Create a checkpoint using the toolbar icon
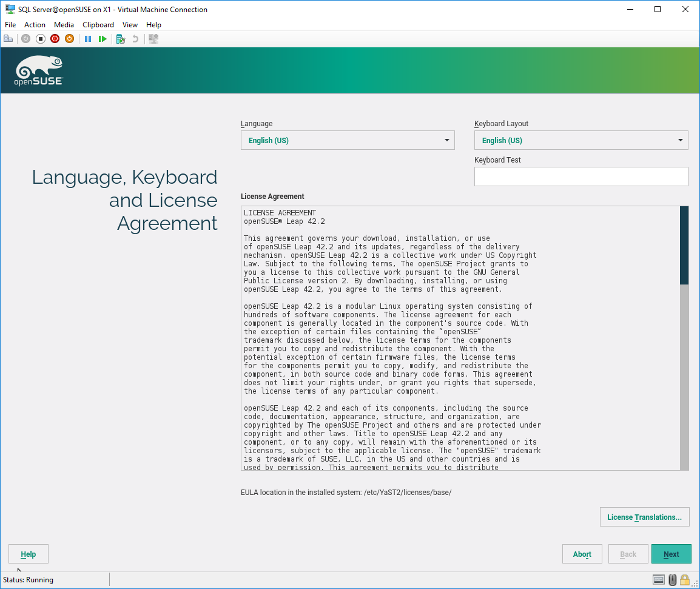700x589 pixels. pyautogui.click(x=121, y=39)
